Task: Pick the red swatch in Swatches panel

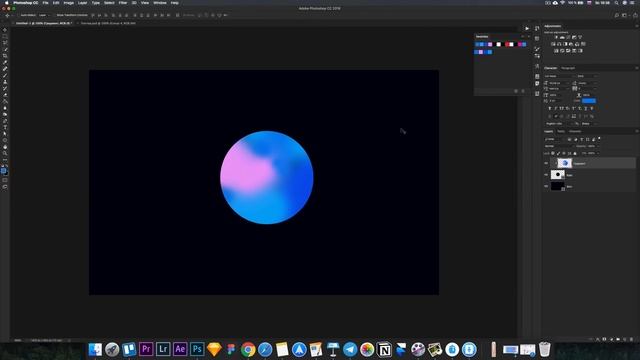Action: coord(507,44)
